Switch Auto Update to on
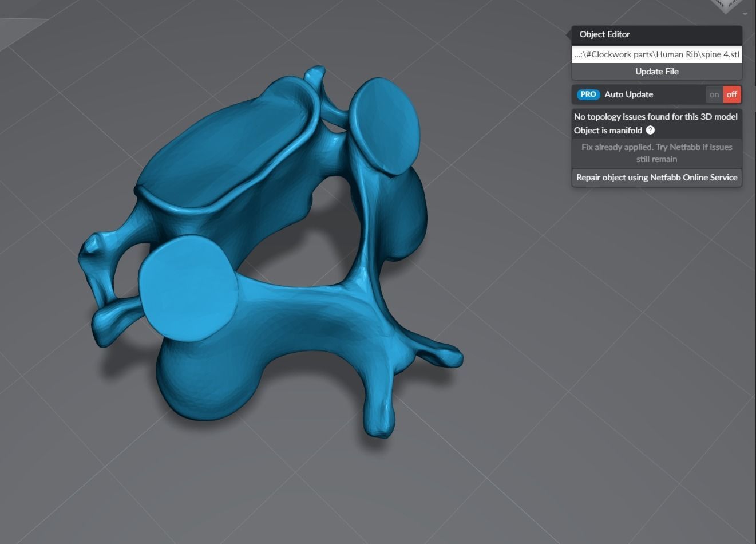Screen dimensions: 756x544 [714, 94]
